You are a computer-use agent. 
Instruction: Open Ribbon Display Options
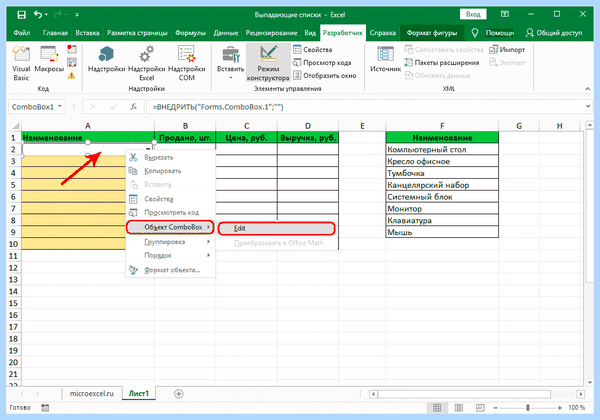[x=505, y=14]
